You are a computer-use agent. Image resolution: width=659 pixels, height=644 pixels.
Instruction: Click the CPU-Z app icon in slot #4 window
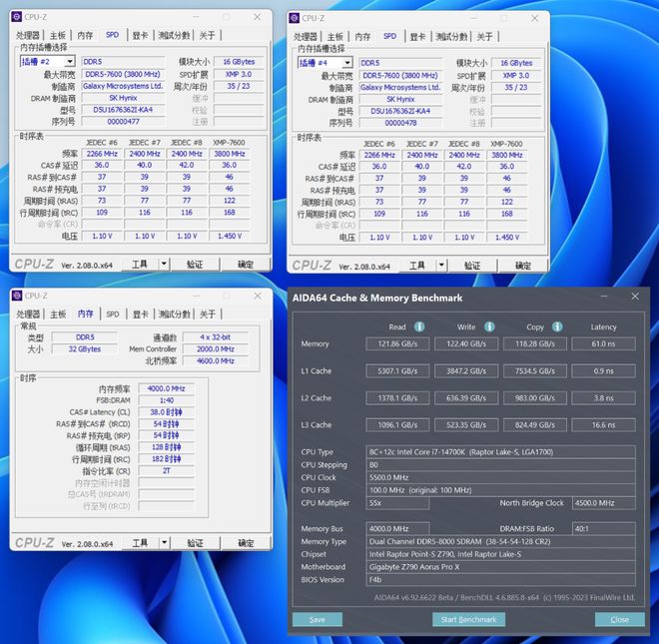pos(295,18)
